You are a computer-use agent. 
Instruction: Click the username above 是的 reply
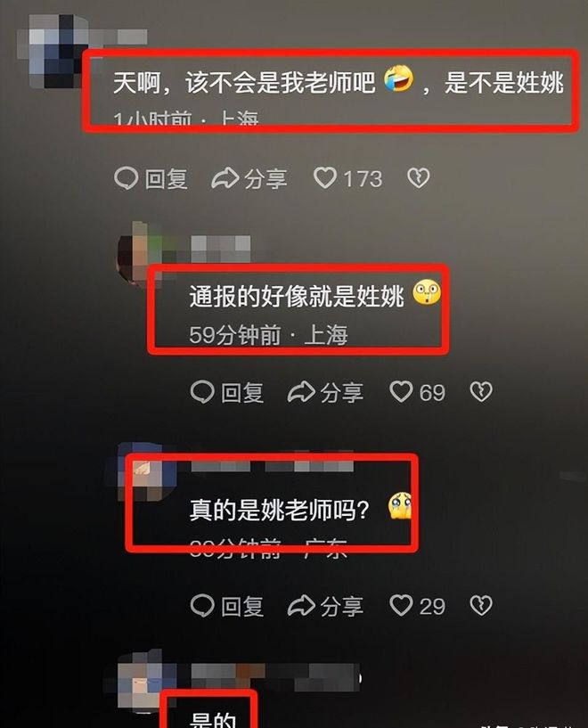pos(275,676)
